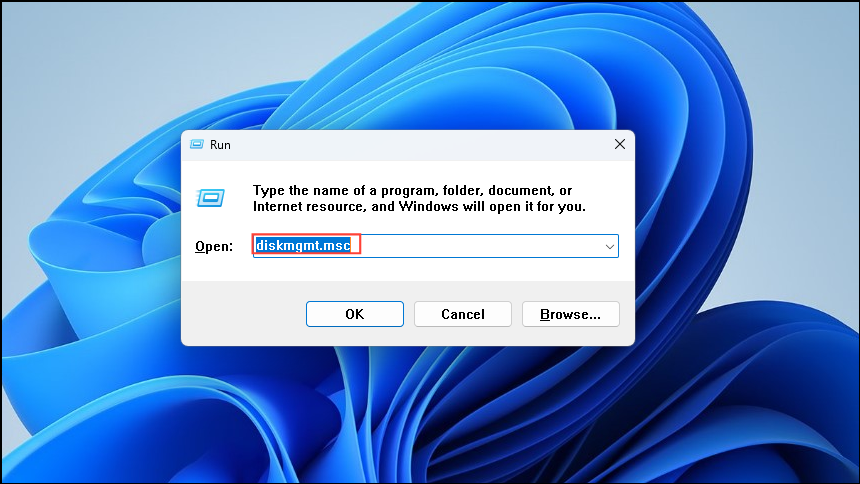Click the 'Type the name of a program' description text
The height and width of the screenshot is (484, 860).
point(419,199)
